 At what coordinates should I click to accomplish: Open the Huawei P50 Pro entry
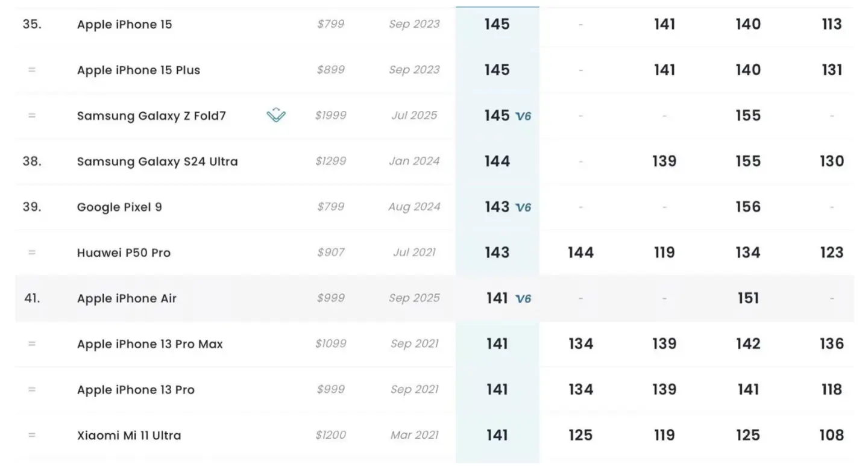tap(124, 253)
